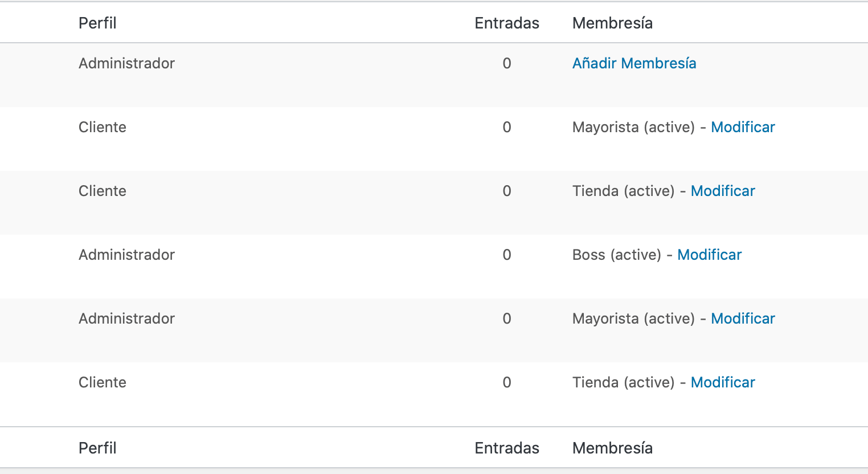Viewport: 868px width, 474px height.
Task: Select entries count in the Añadir Membresía row
Action: click(x=507, y=63)
